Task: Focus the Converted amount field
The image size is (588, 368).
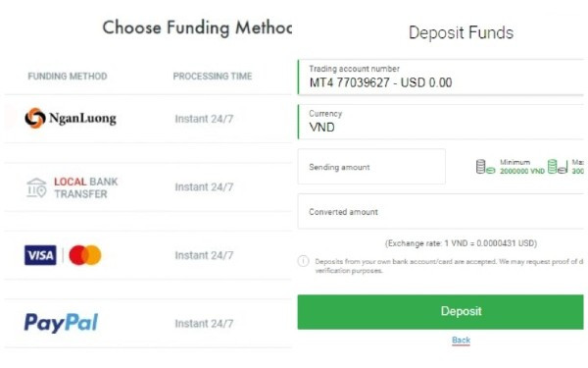Action: click(441, 211)
